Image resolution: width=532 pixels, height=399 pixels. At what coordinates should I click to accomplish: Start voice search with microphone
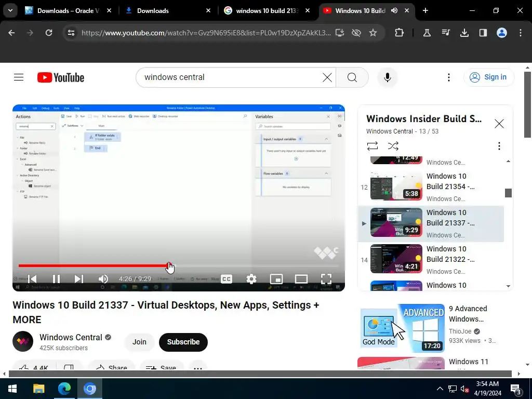tap(387, 77)
